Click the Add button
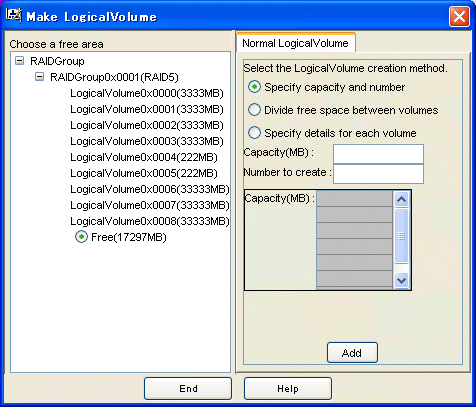This screenshot has height=407, width=476. [352, 352]
